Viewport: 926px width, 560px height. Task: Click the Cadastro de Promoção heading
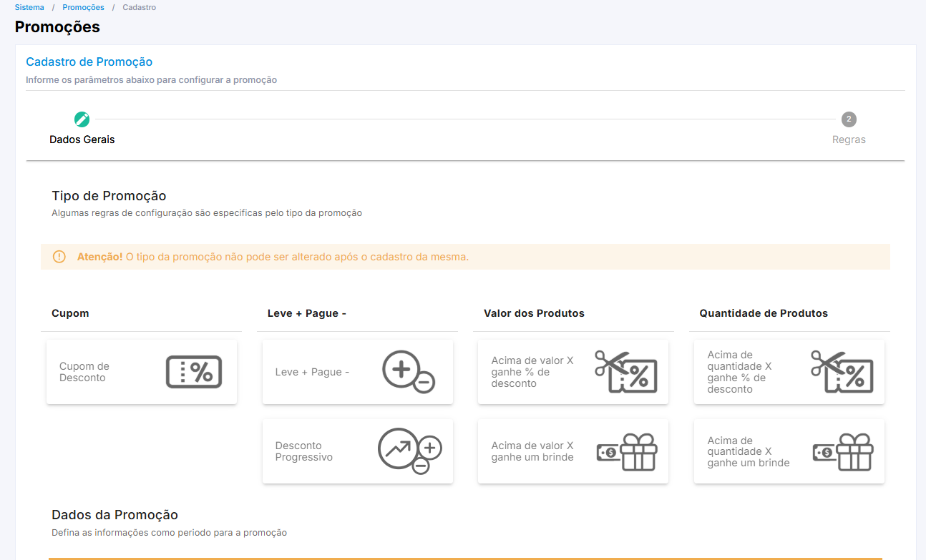pos(89,62)
